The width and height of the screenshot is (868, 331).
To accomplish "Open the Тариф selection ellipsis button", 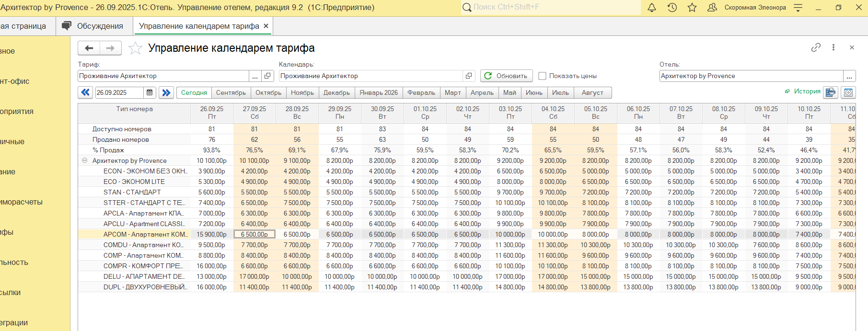I will (255, 76).
